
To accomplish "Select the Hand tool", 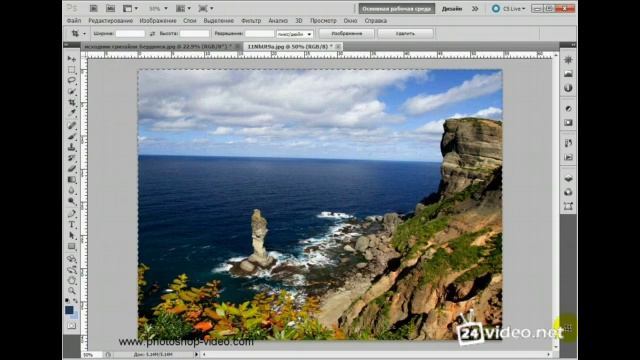I will (72, 280).
